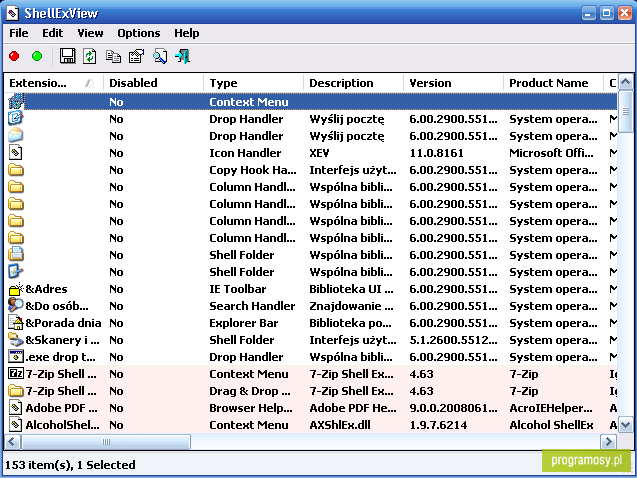Click the icon of the &Do osób row
The image size is (637, 478).
[16, 305]
